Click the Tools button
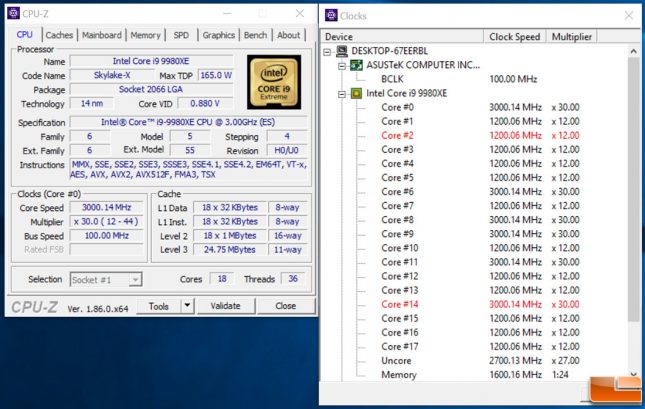This screenshot has width=645, height=409. 159,306
